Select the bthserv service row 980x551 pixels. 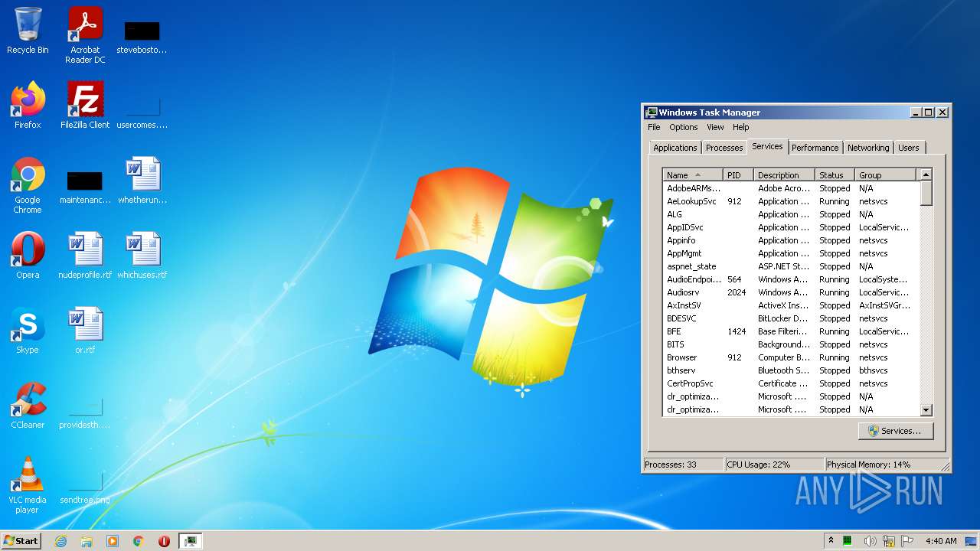[790, 370]
